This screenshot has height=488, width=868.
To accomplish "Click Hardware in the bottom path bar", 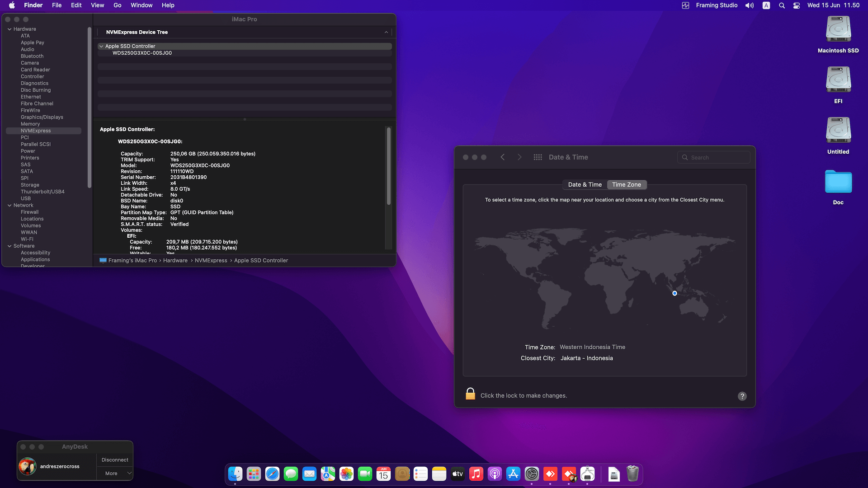I will (175, 260).
